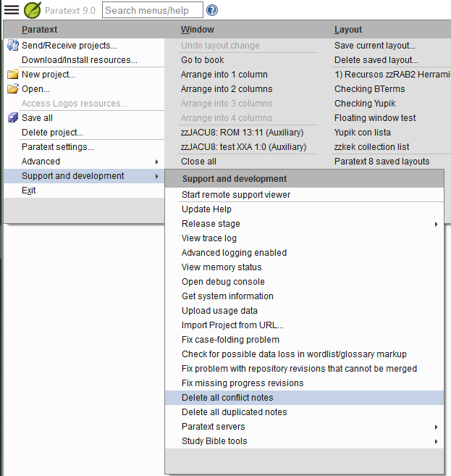The height and width of the screenshot is (476, 451).
Task: Select Delete all conflict notes
Action: (x=227, y=398)
